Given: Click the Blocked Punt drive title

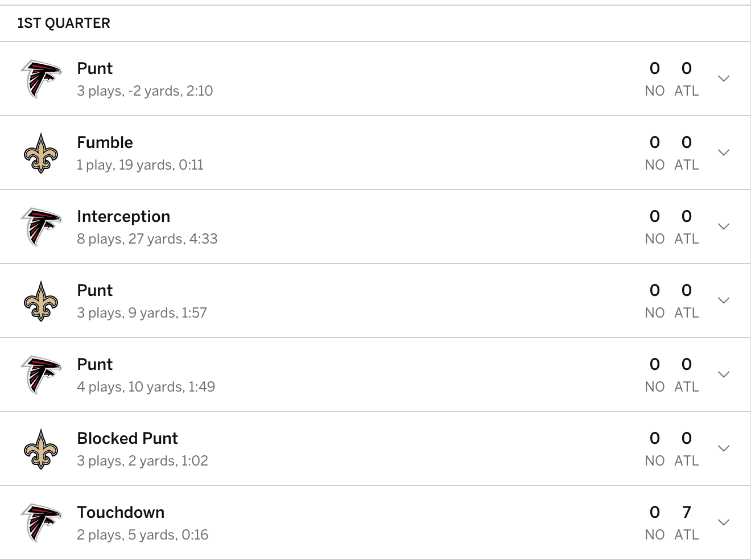Looking at the screenshot, I should pos(127,438).
